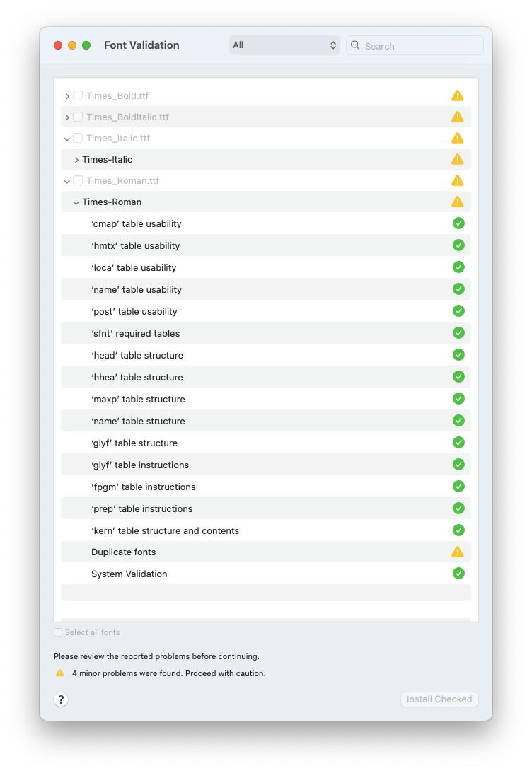The height and width of the screenshot is (773, 532).
Task: Enable the Select all fonts checkbox
Action: (58, 632)
